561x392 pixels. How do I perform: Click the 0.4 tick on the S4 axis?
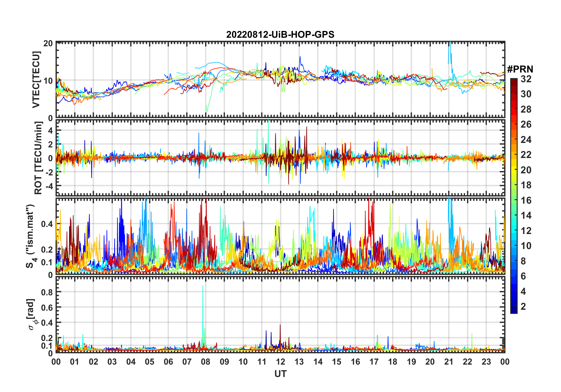pos(47,224)
